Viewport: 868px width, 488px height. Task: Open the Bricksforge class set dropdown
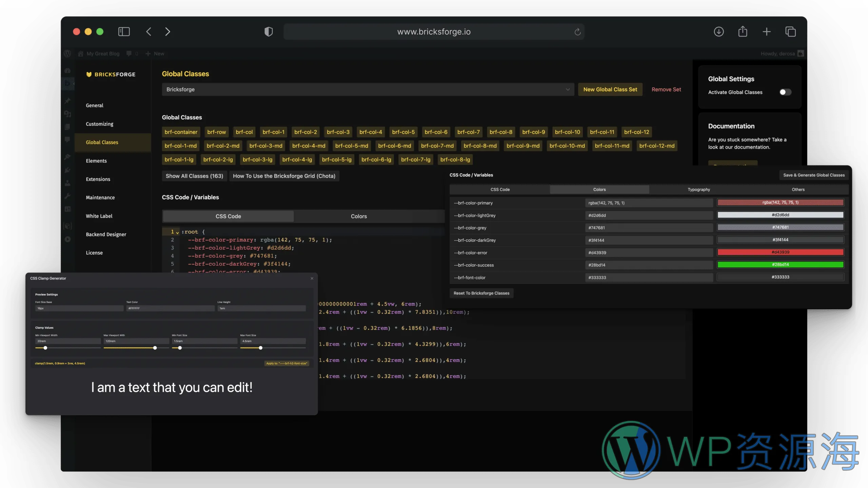368,89
